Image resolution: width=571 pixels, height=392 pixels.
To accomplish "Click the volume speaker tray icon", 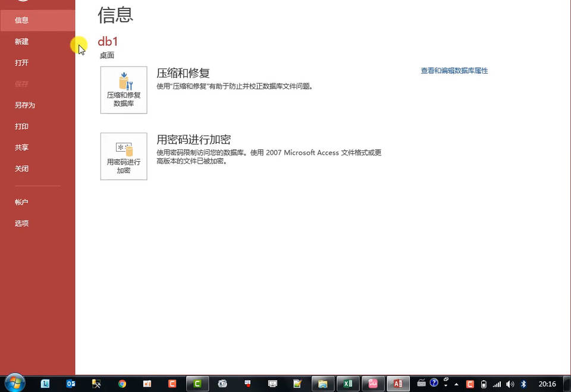I will point(510,384).
